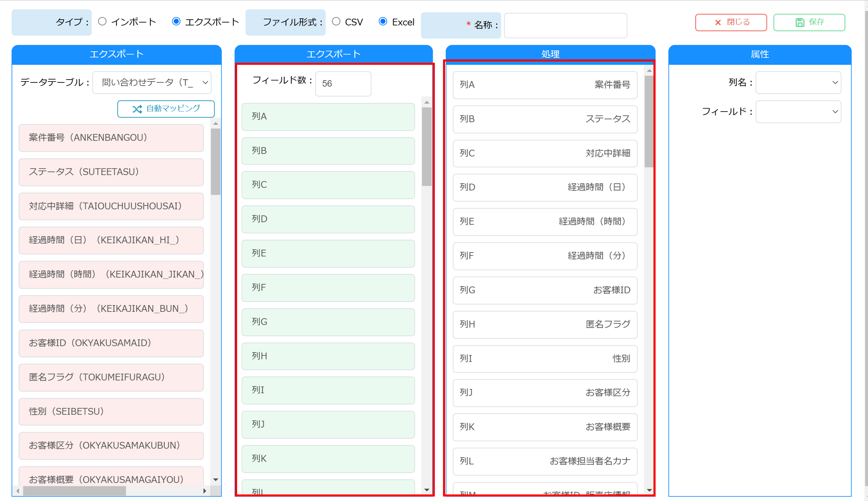Select the エクスポート type radio button

(x=176, y=21)
